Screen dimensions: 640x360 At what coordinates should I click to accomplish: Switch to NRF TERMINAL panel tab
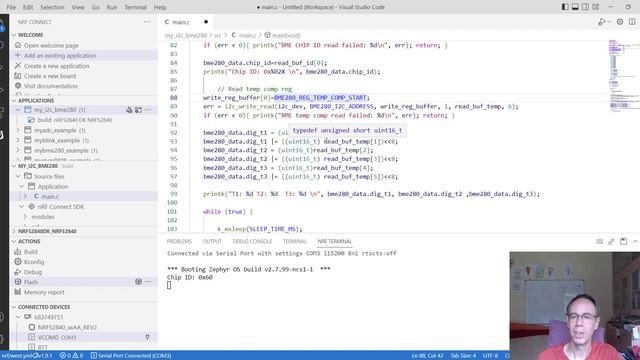click(334, 242)
